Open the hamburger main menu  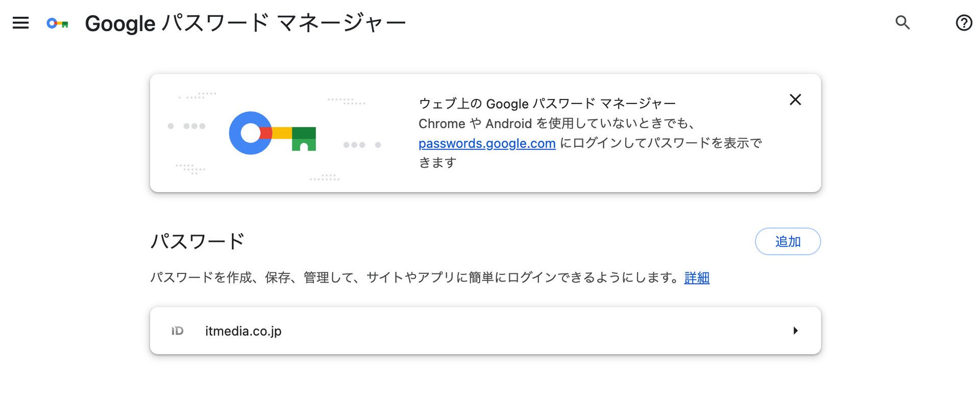[20, 23]
